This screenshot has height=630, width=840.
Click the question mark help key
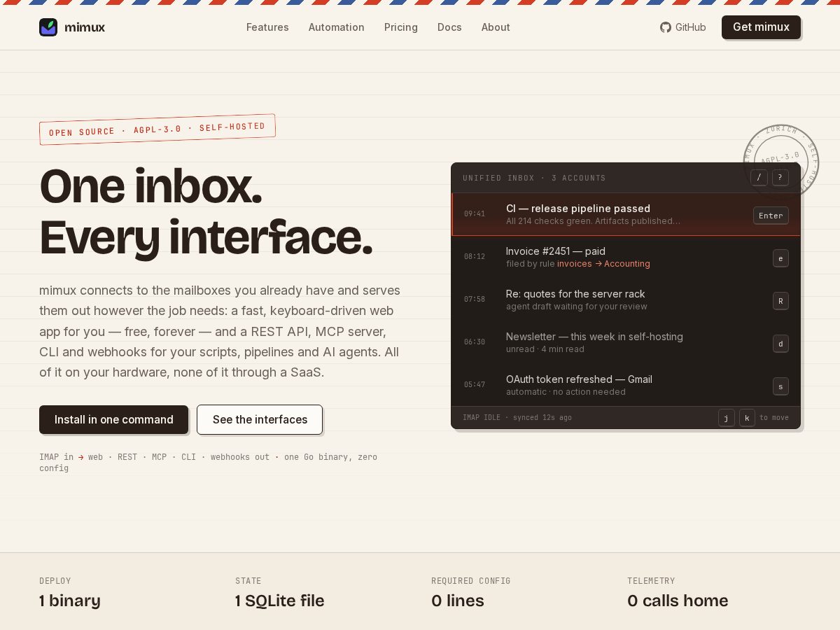coord(780,177)
